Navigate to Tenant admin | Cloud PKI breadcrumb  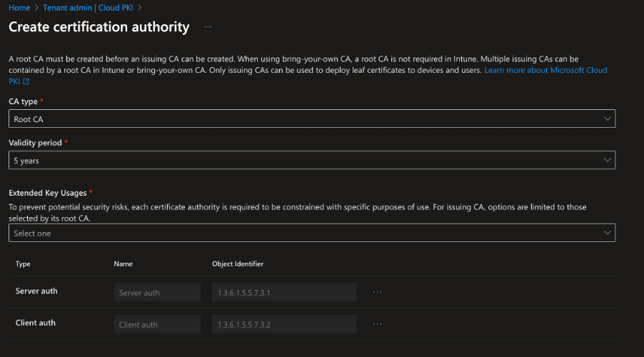(88, 8)
